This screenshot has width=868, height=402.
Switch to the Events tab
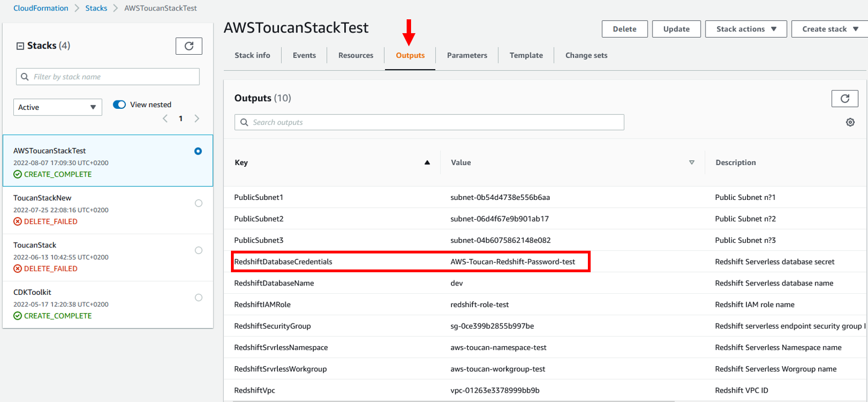point(304,55)
